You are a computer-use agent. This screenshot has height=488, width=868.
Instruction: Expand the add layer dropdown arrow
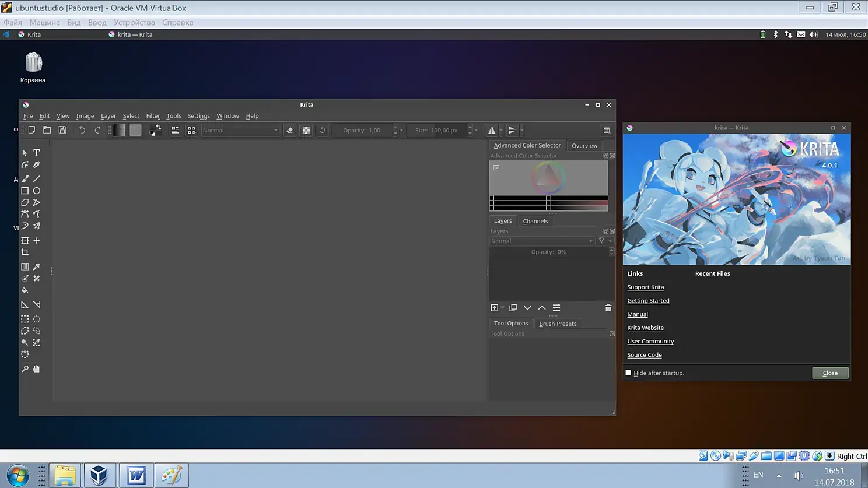(502, 308)
